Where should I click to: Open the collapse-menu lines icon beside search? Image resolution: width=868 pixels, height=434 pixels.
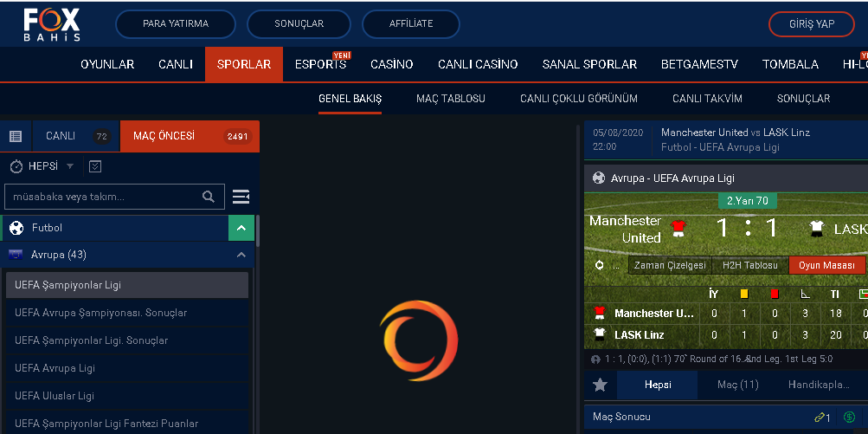(x=241, y=197)
